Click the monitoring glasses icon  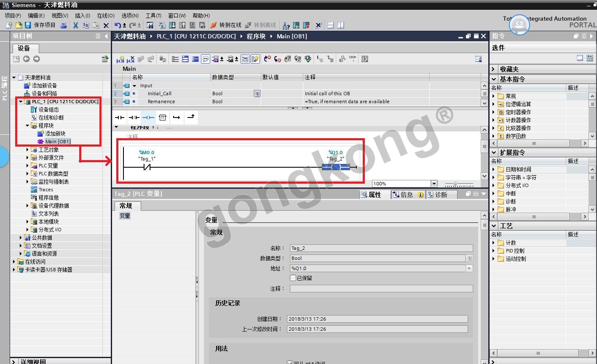coord(353,59)
